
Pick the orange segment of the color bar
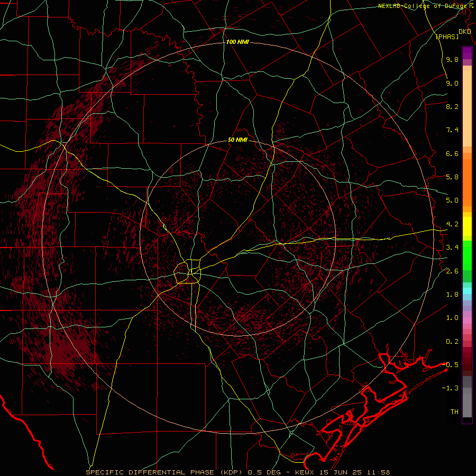click(467, 182)
